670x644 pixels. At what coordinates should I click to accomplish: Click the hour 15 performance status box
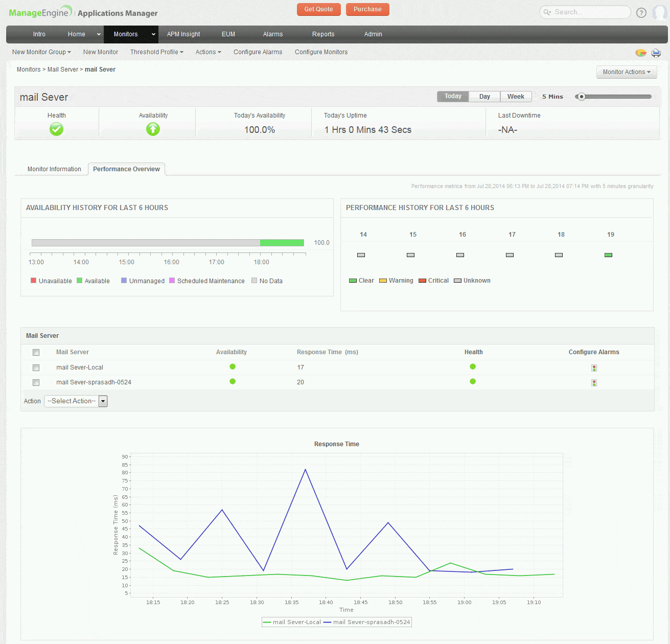click(410, 255)
